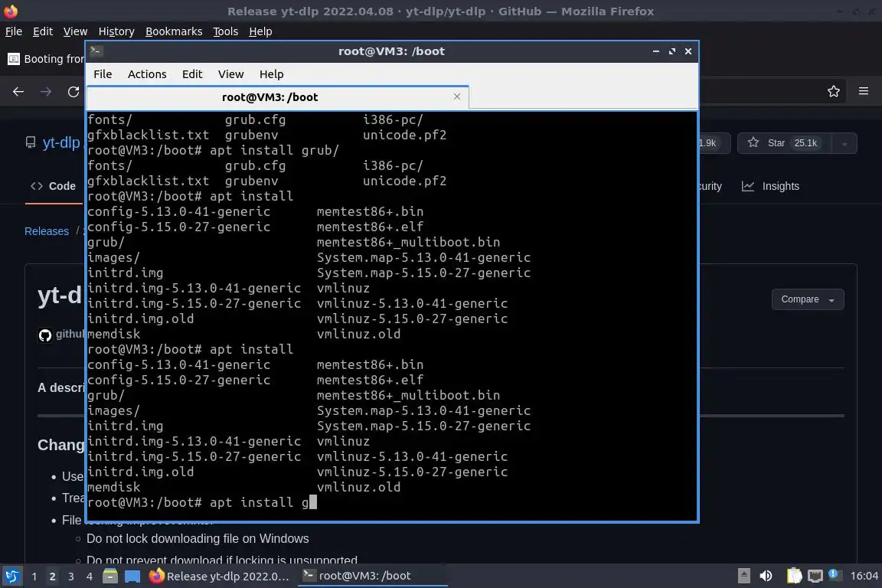Open the Firefox hamburger menu

[864, 91]
